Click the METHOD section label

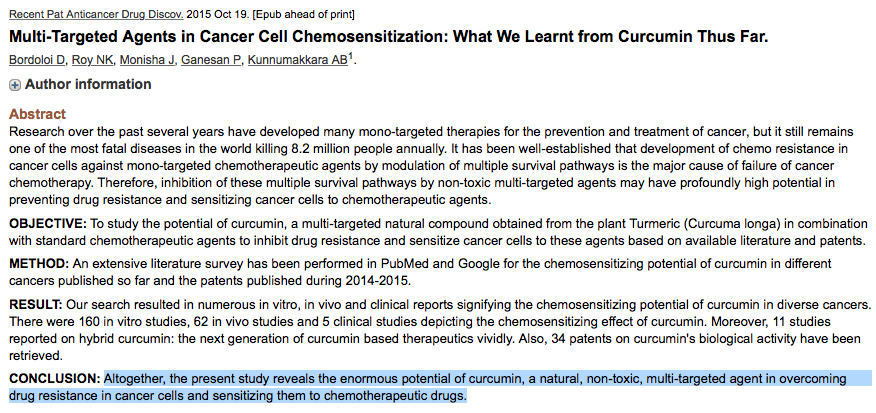point(39,263)
